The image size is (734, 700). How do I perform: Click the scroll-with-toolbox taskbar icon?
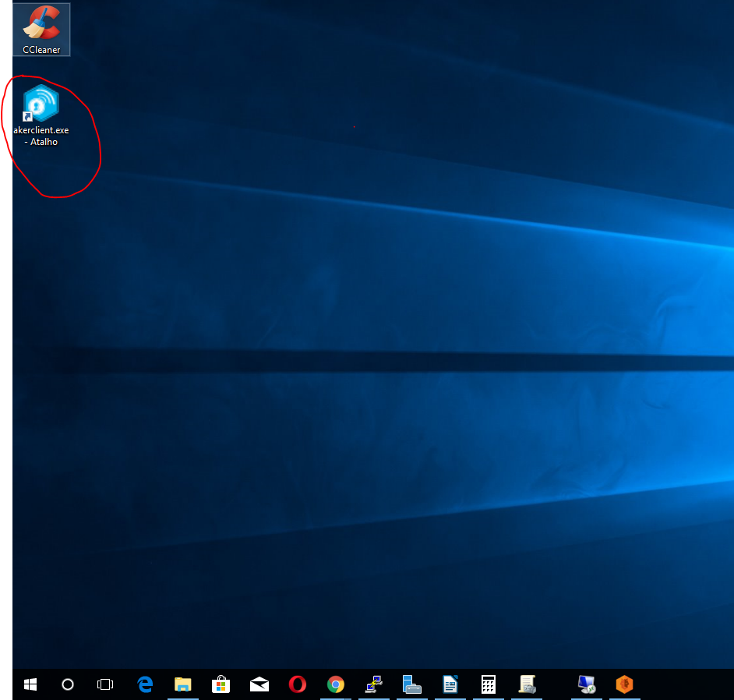[528, 684]
